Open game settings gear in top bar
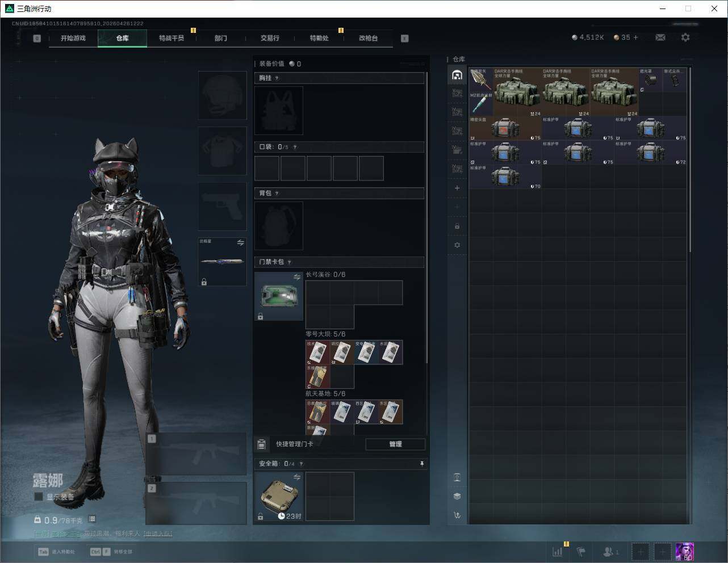This screenshot has width=728, height=563. coord(685,37)
